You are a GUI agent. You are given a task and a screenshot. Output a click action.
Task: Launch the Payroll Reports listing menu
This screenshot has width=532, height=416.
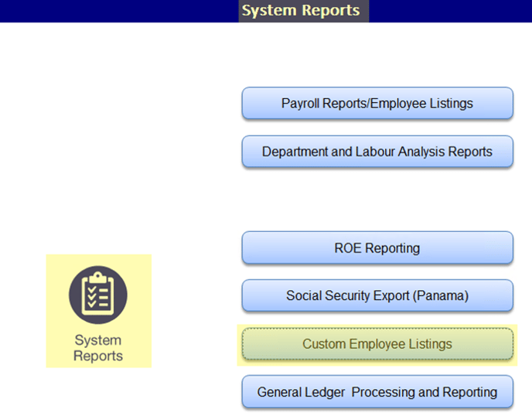pos(377,104)
